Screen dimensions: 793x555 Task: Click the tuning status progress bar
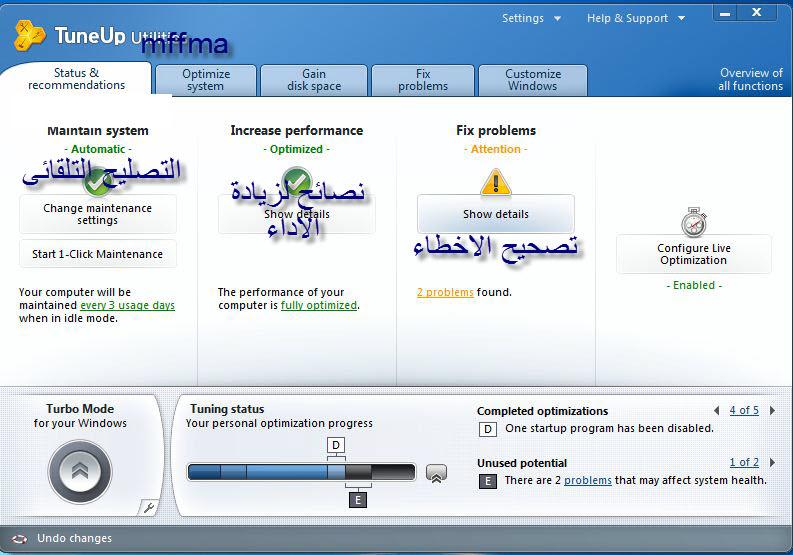coord(301,472)
